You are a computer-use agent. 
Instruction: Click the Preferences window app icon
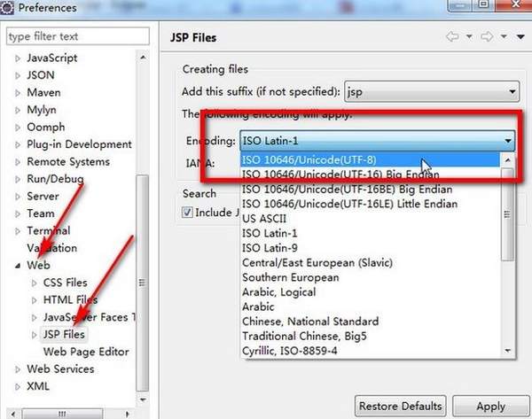coord(7,7)
